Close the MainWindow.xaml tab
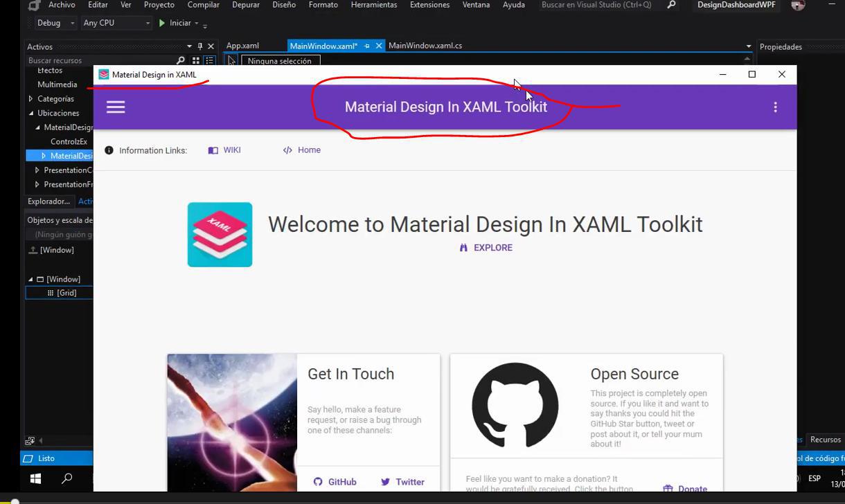845x504 pixels. coord(379,46)
